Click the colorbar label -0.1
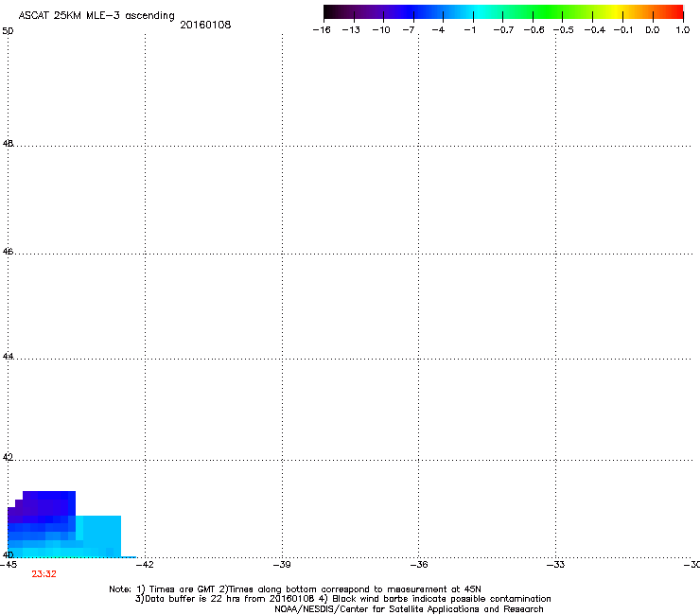700x615 pixels. 623,30
